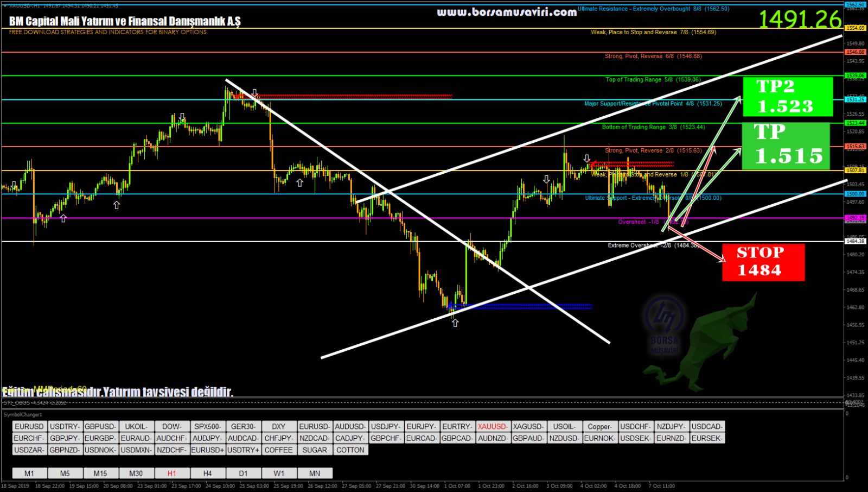868x492 pixels.
Task: Load the SPX500- index chart
Action: (207, 426)
